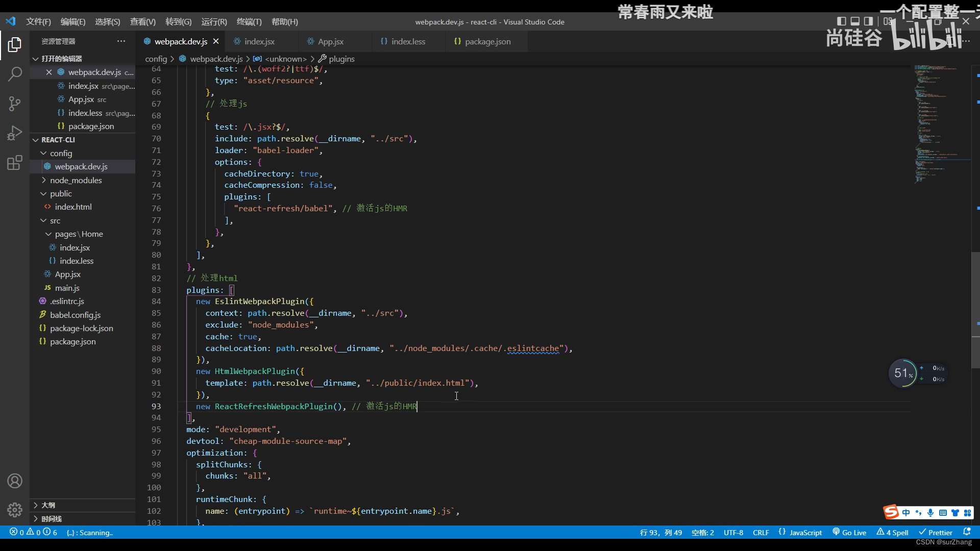Close webpack.dev.js in open editors list
980x551 pixels.
pos(49,72)
